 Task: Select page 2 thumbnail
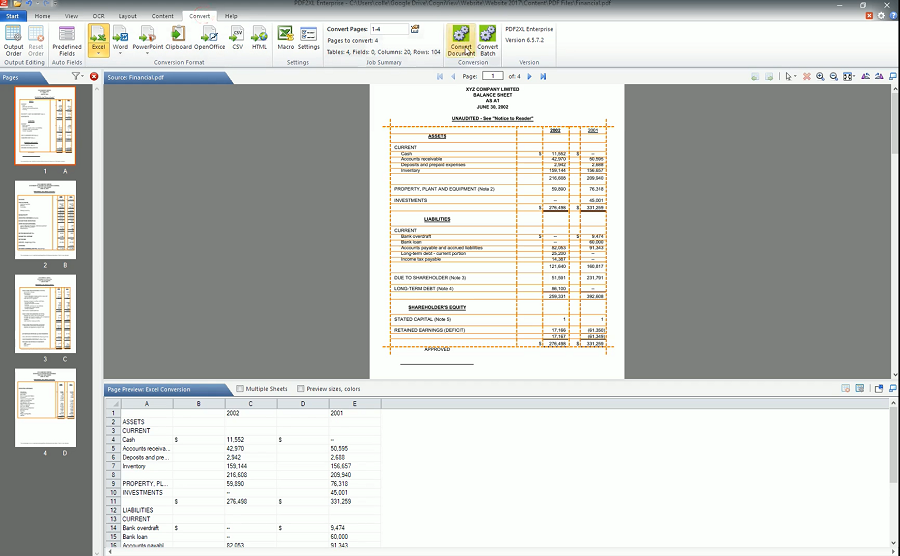point(45,220)
